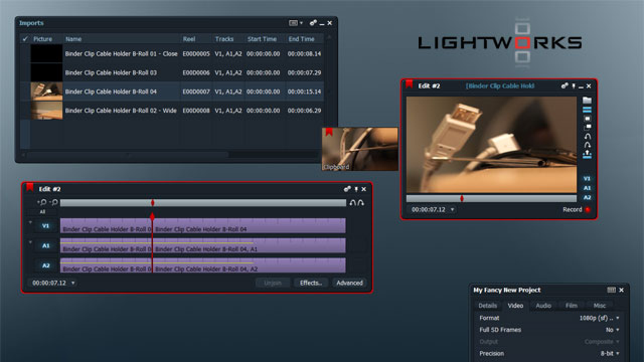Open the timeline timecode 00:00:07.12 dropdown arrow
644x362 pixels.
coord(73,283)
